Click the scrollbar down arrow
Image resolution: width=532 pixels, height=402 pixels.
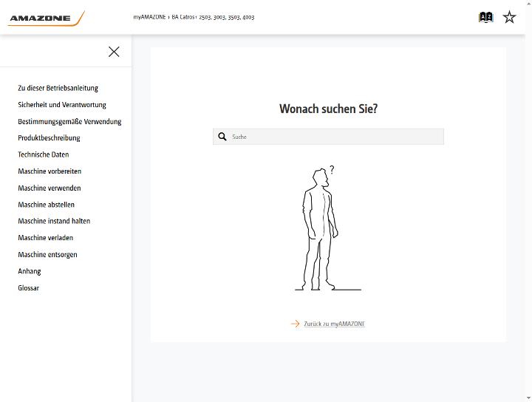pos(528,398)
